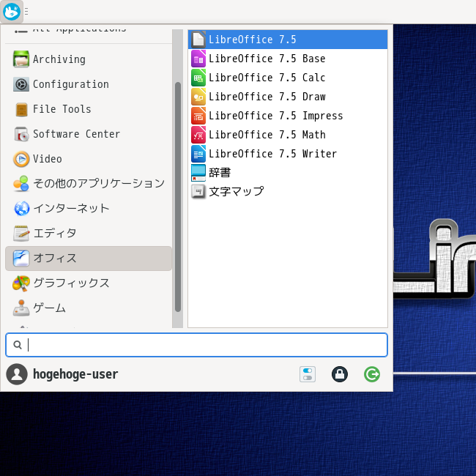Screen dimensions: 476x476
Task: Select the ゲーム category
Action: pos(89,308)
